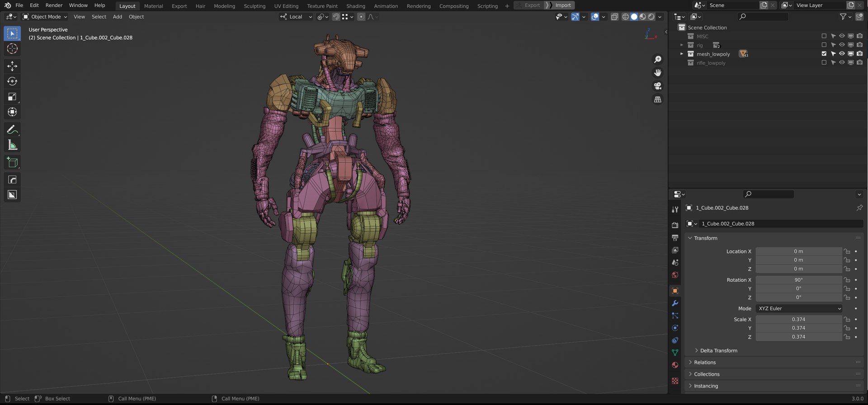Toggle X-Ray mode in viewport header
The width and height of the screenshot is (868, 405).
[614, 17]
